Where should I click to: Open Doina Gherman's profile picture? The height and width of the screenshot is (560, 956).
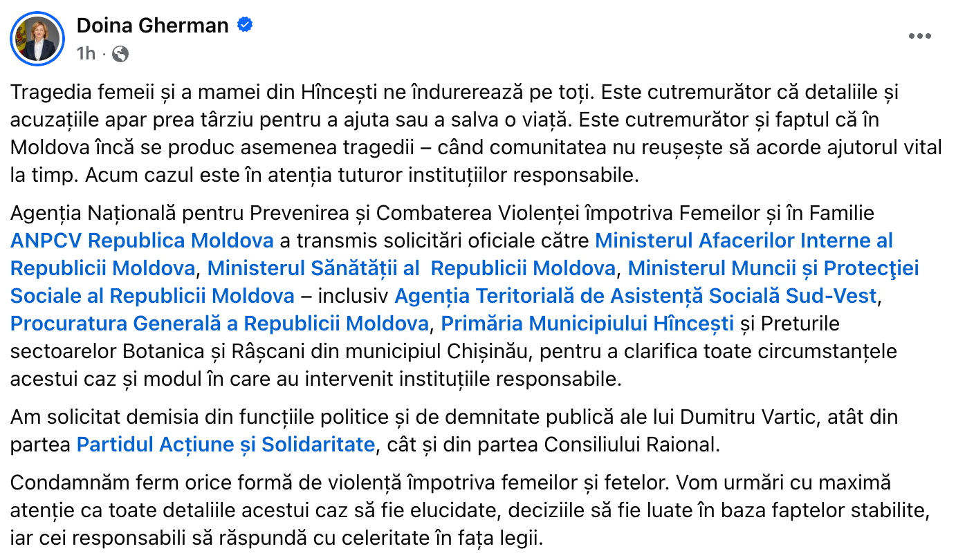coord(37,38)
